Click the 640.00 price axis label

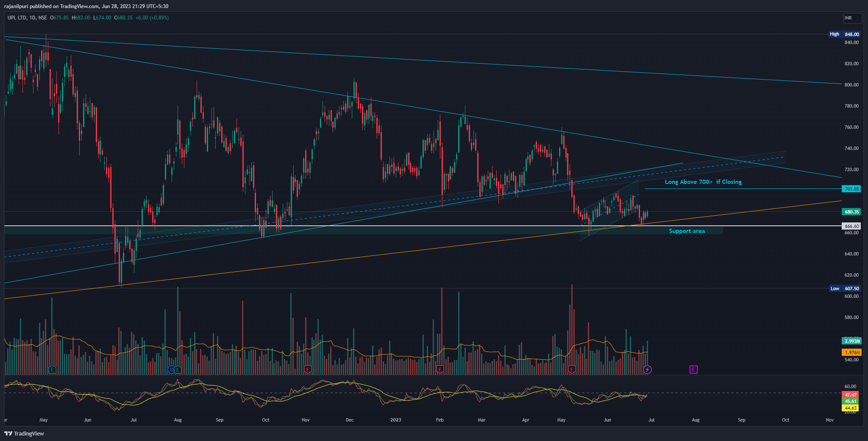point(851,254)
